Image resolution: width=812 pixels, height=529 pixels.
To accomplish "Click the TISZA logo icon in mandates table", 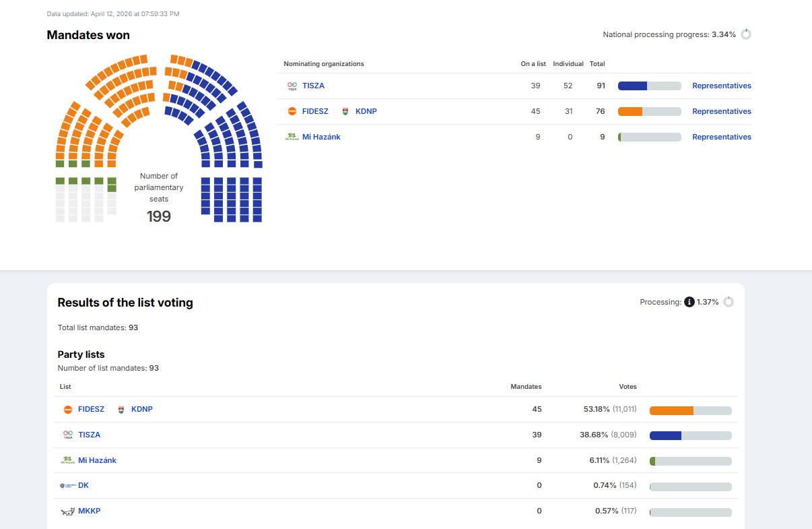I will pos(292,86).
